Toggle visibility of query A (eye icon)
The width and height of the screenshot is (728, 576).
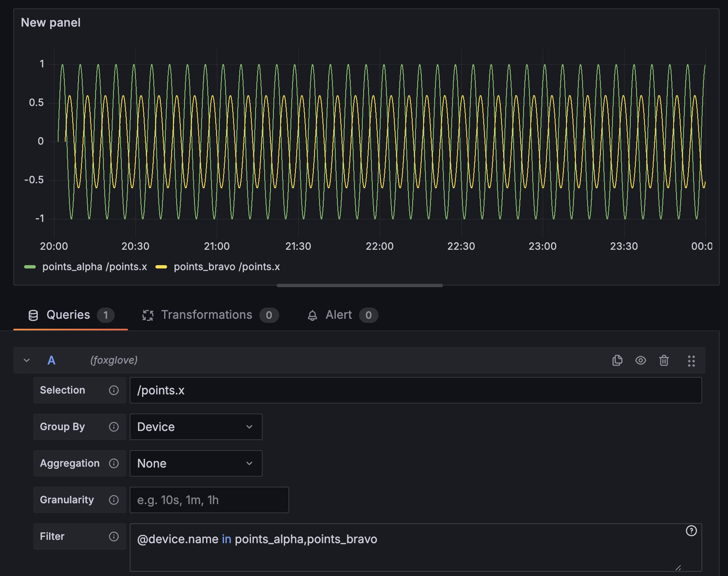point(641,360)
